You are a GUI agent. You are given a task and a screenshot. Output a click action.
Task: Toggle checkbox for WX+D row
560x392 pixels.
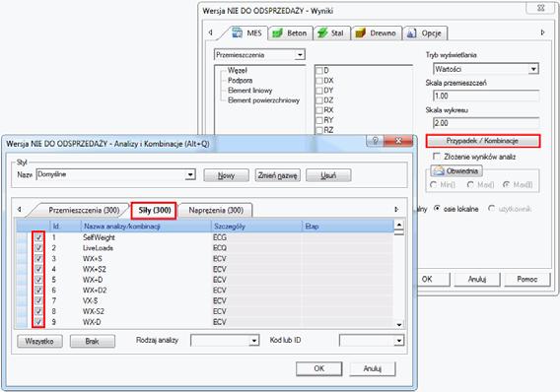(38, 280)
